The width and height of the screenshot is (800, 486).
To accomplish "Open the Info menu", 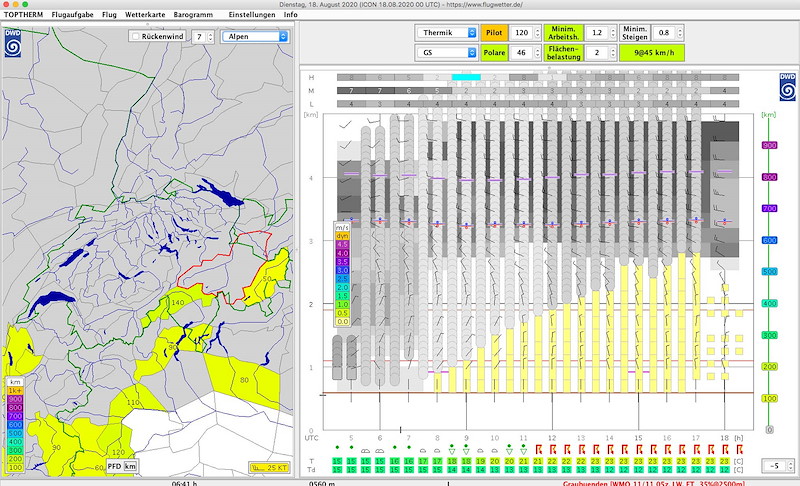I will tap(291, 15).
